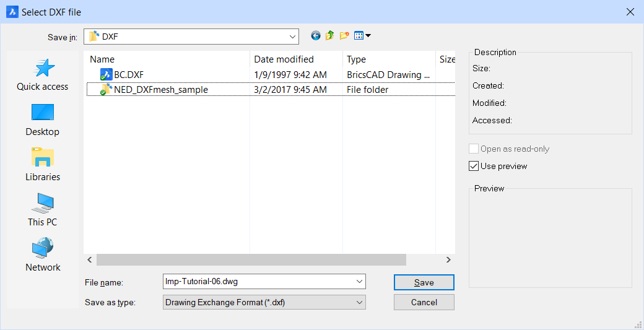Click file list horizontal scrollbar thumb

pos(251,260)
